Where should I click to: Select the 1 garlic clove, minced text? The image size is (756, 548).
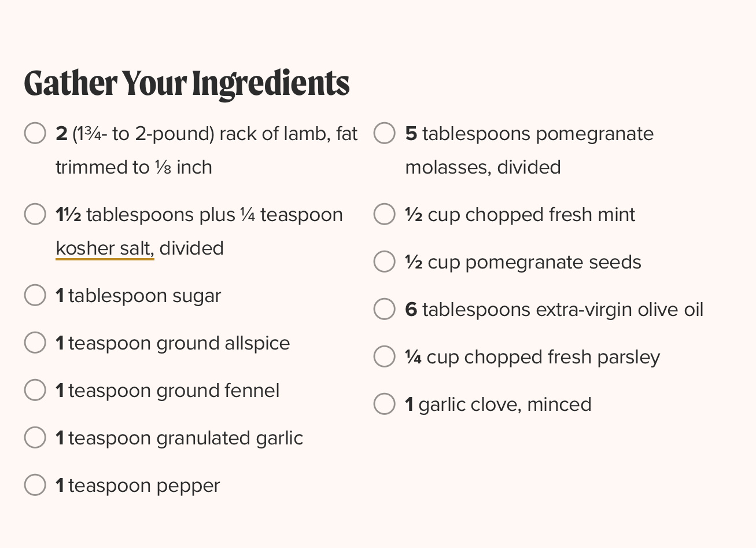pyautogui.click(x=498, y=404)
